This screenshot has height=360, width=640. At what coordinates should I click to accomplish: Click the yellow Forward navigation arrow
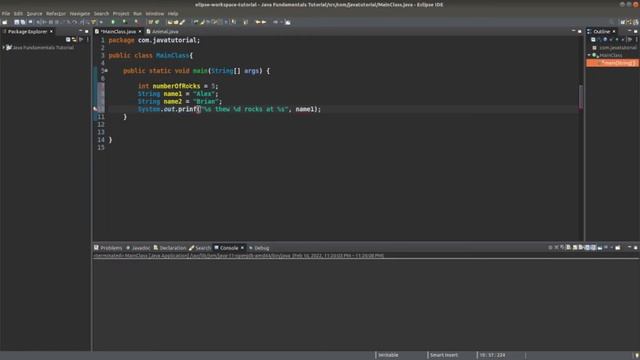pyautogui.click(x=264, y=22)
